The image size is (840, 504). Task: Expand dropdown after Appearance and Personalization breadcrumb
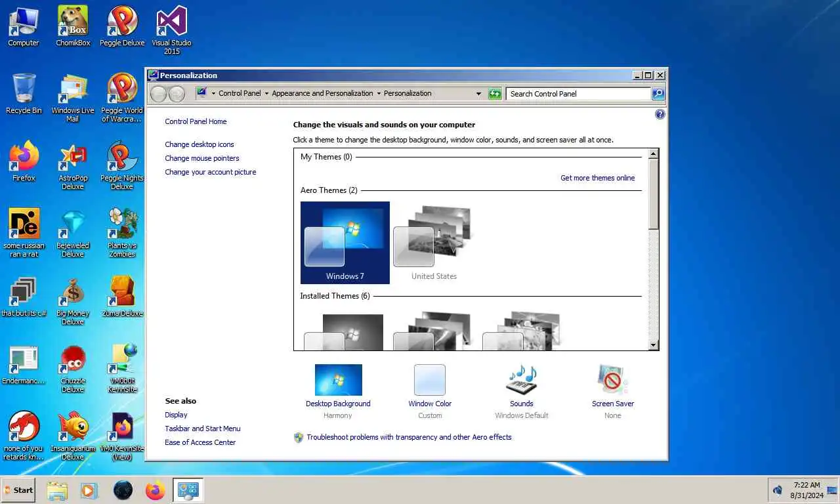(379, 94)
